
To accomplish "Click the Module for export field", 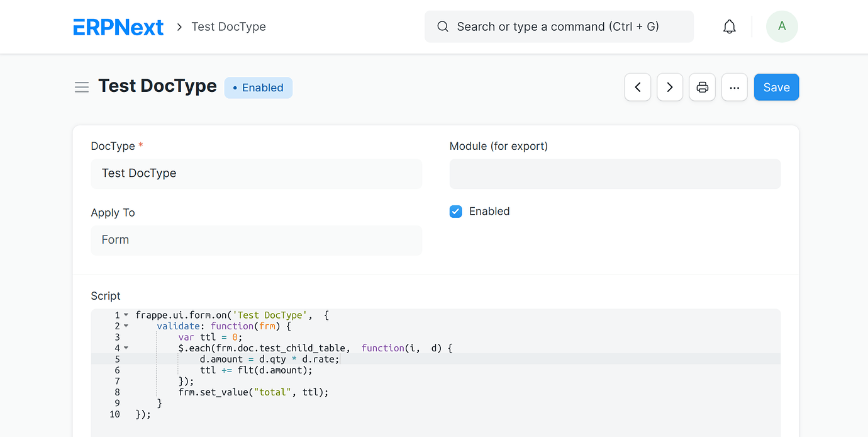I will tap(615, 174).
